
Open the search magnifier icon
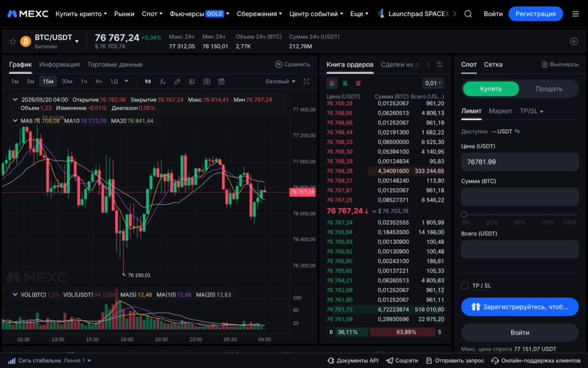click(468, 14)
